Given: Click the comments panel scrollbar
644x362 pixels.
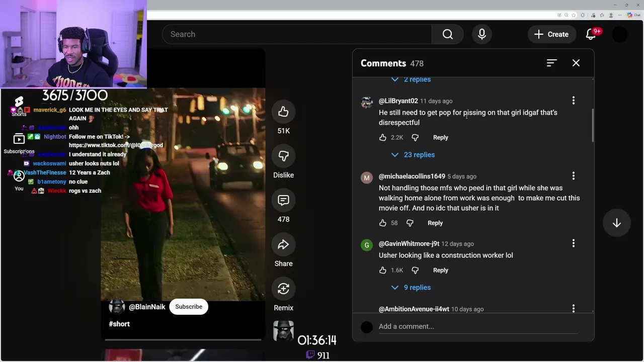Looking at the screenshot, I should coord(593,126).
